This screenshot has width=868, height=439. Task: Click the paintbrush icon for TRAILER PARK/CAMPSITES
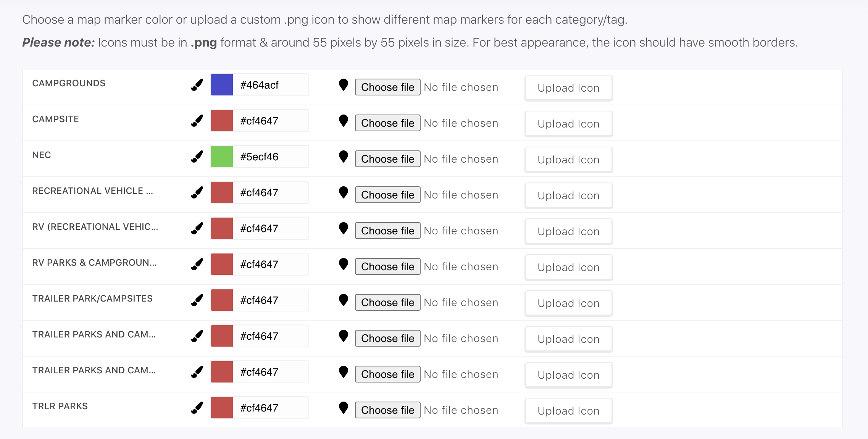197,300
